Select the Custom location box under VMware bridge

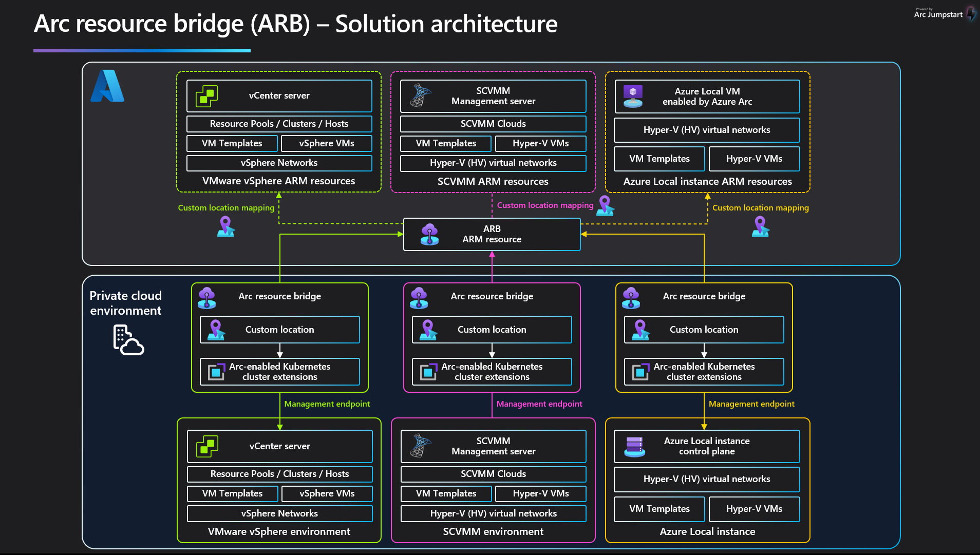279,330
